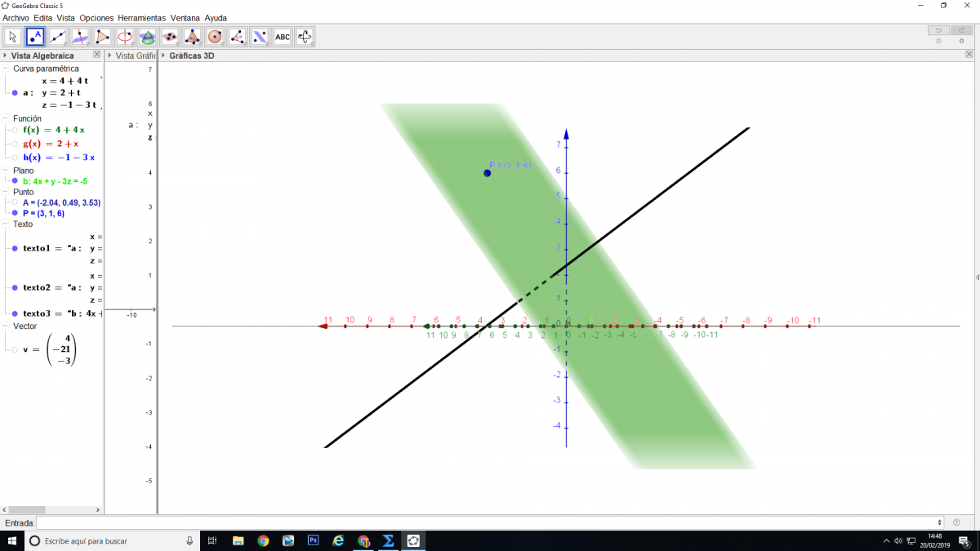
Task: Pick the Cone/intersect surfaces tool
Action: pyautogui.click(x=147, y=37)
